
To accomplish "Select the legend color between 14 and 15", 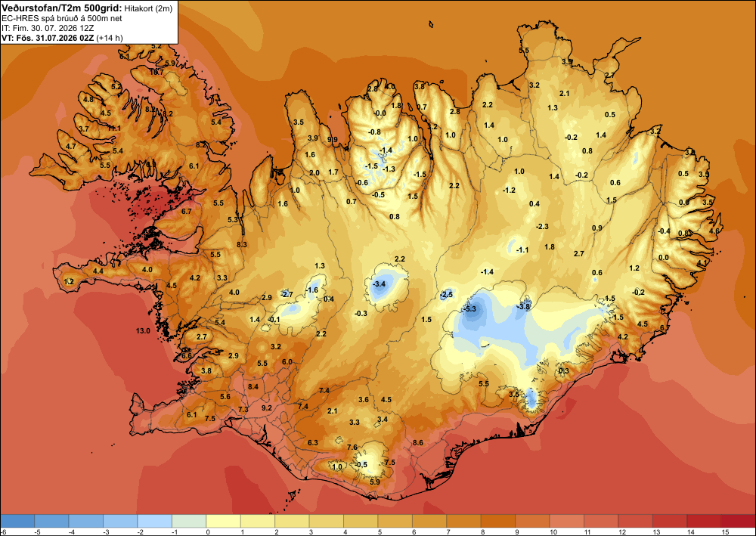I will (x=704, y=521).
